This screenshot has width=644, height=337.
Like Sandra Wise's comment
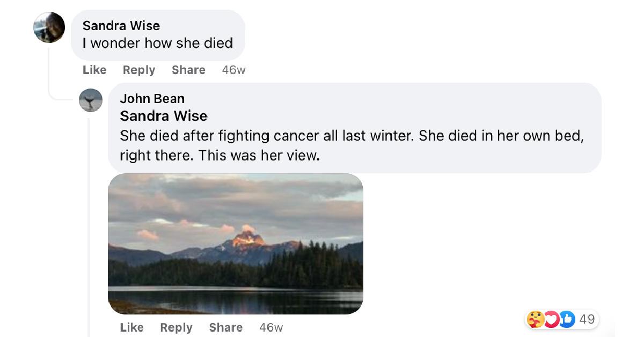point(94,70)
